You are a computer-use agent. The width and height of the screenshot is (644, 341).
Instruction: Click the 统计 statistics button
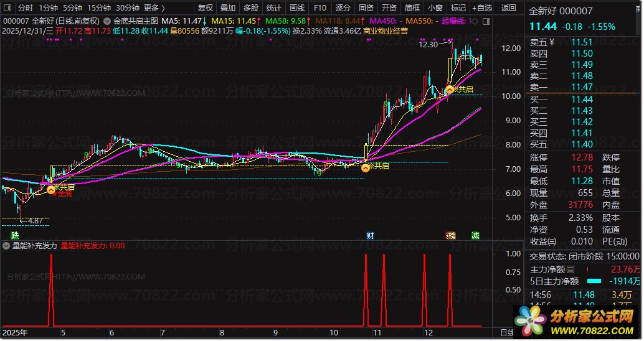pos(274,8)
